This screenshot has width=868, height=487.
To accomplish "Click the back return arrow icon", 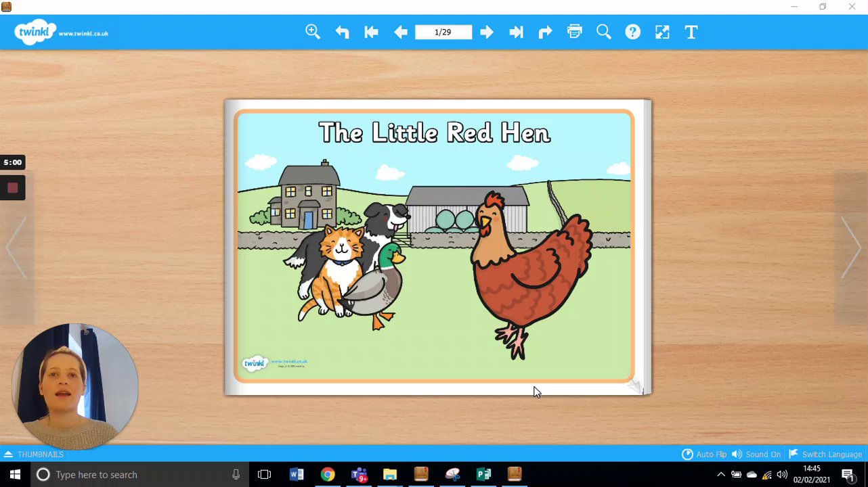I will point(342,32).
